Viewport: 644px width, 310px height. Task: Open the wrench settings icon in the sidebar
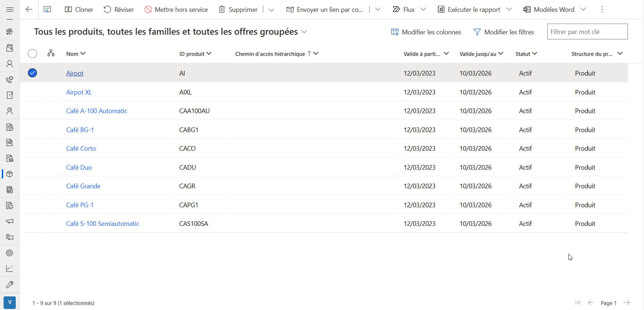10,285
